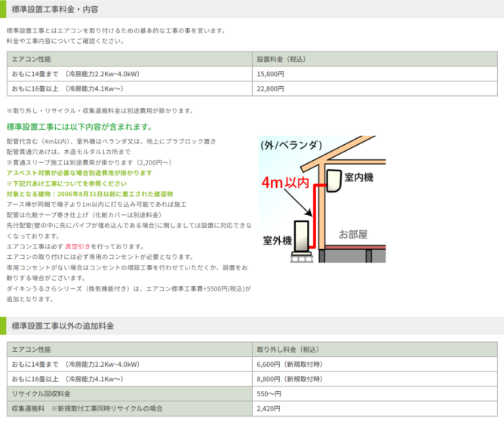504x422 pixels.
Task: Click the red 4m以内 label in diagram
Action: 284,182
